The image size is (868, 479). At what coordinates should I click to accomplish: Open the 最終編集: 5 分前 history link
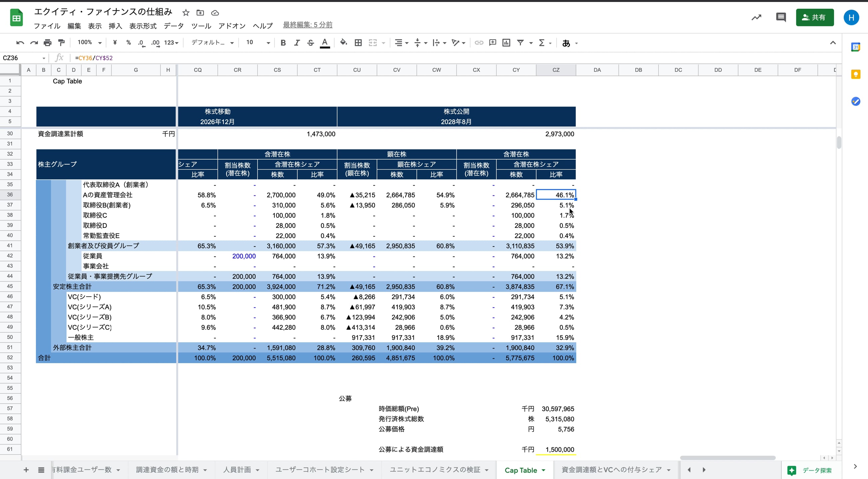point(307,25)
